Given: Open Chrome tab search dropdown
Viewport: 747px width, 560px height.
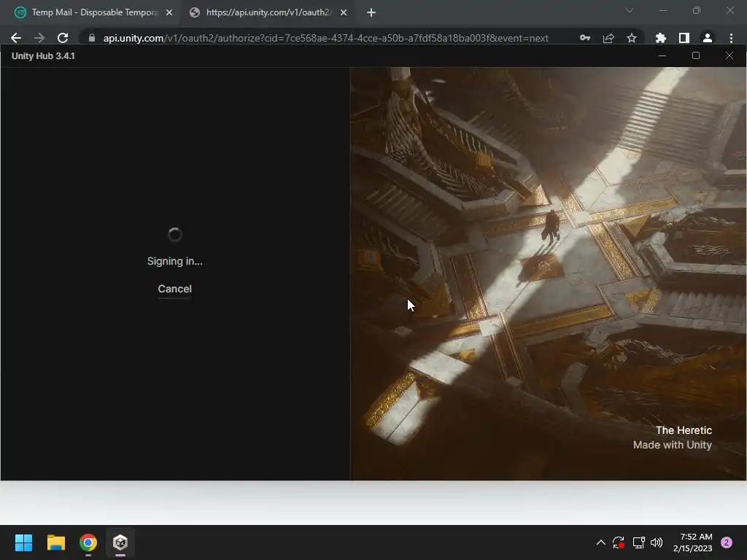Looking at the screenshot, I should coord(630,10).
